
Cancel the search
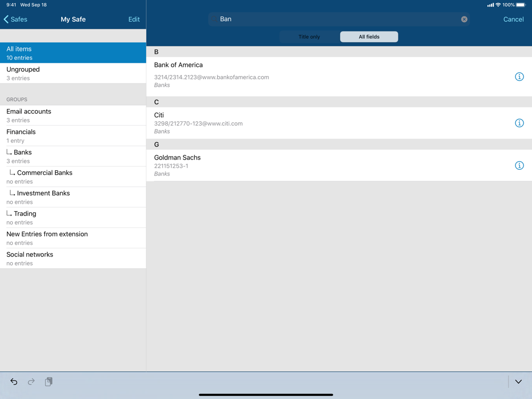coord(513,19)
